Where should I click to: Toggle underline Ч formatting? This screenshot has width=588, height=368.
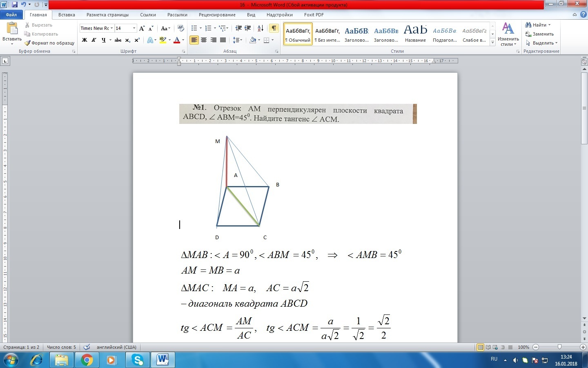pyautogui.click(x=103, y=40)
